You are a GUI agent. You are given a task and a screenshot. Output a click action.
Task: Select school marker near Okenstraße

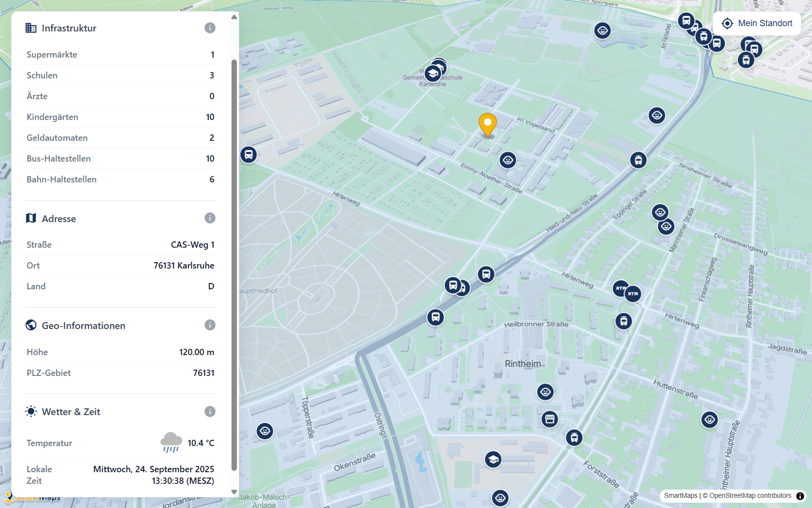pyautogui.click(x=493, y=460)
